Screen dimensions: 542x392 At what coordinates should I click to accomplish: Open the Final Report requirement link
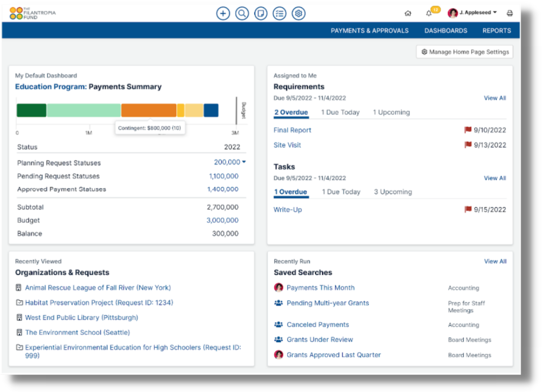tap(292, 130)
